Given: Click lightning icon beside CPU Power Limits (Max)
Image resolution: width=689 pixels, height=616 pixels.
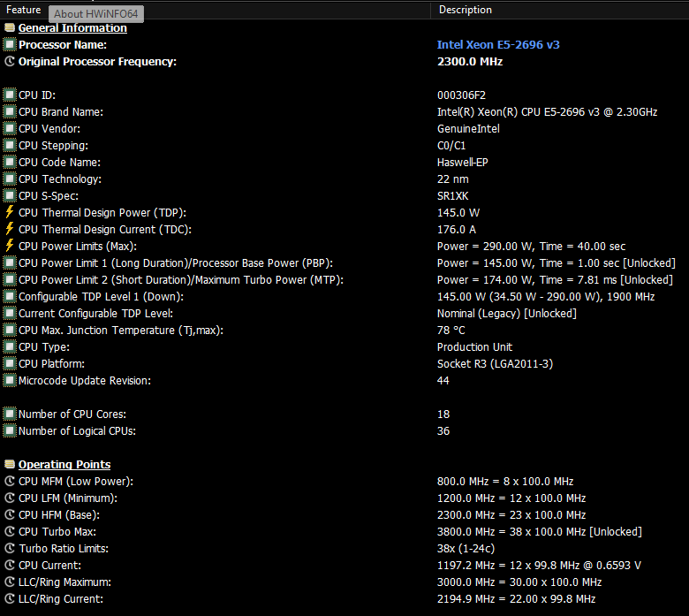Looking at the screenshot, I should pyautogui.click(x=10, y=247).
